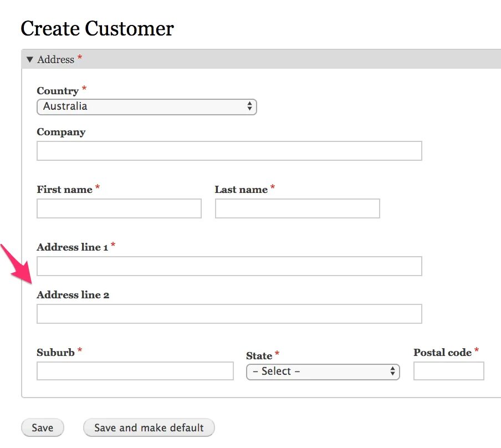501x448 pixels.
Task: Click Save and make default button
Action: point(149,427)
